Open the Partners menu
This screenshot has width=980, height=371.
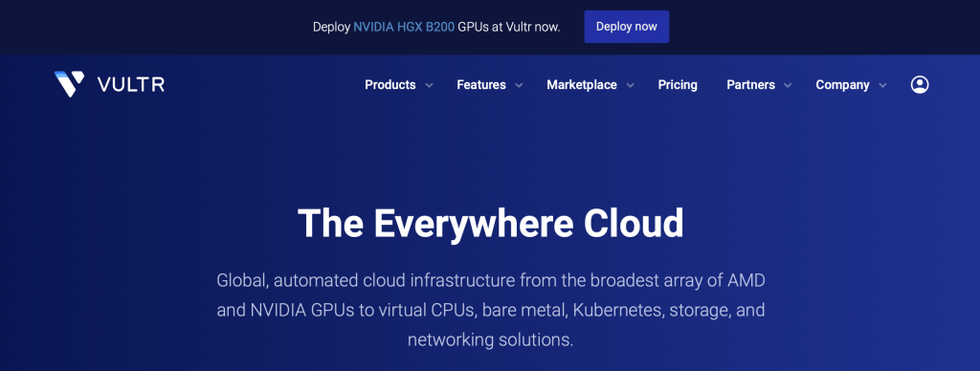(750, 85)
